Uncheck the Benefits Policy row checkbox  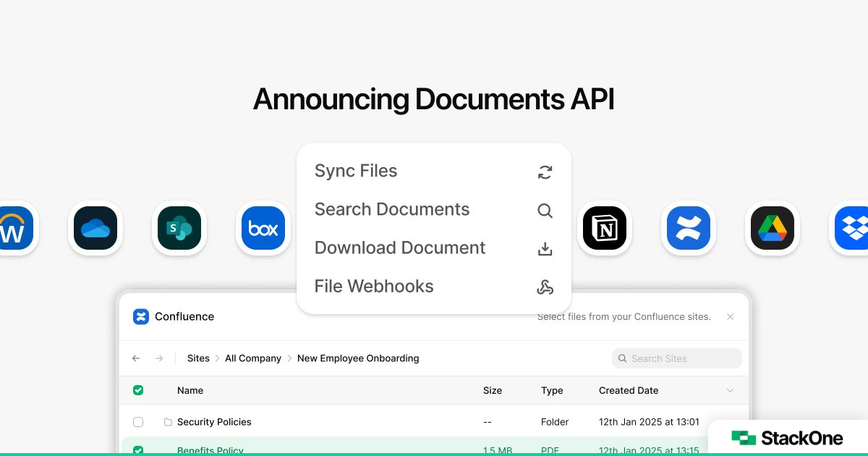138,450
